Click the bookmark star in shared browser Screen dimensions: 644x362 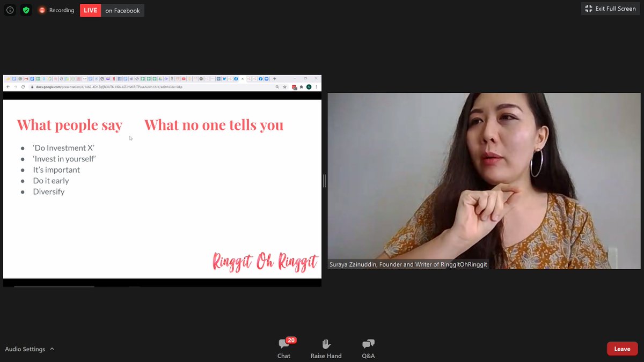[x=284, y=87]
